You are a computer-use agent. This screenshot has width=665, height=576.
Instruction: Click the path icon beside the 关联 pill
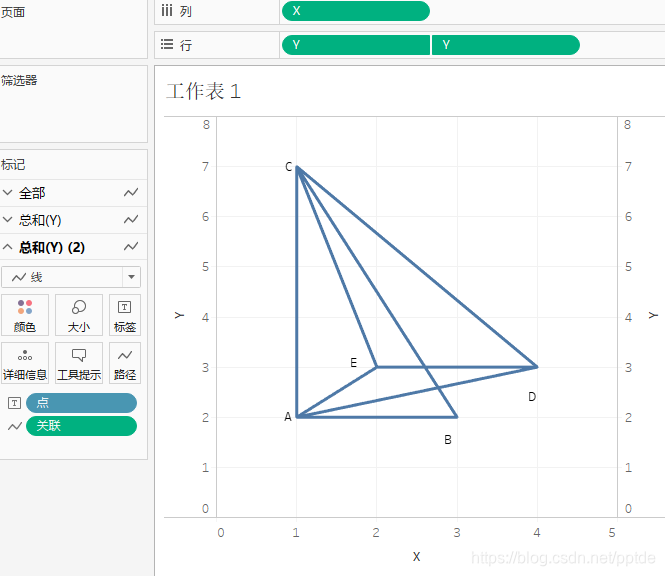point(15,426)
